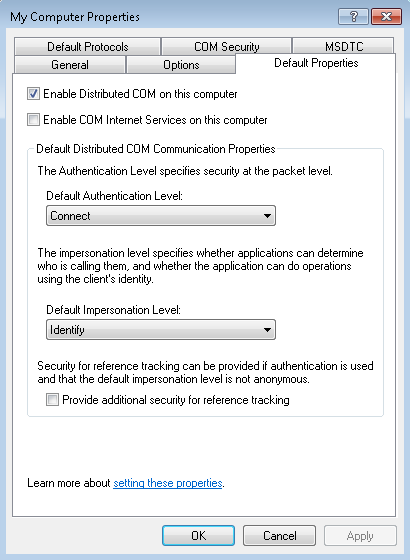Open the Default Authentication Level dropdown
The width and height of the screenshot is (410, 560).
pos(161,216)
